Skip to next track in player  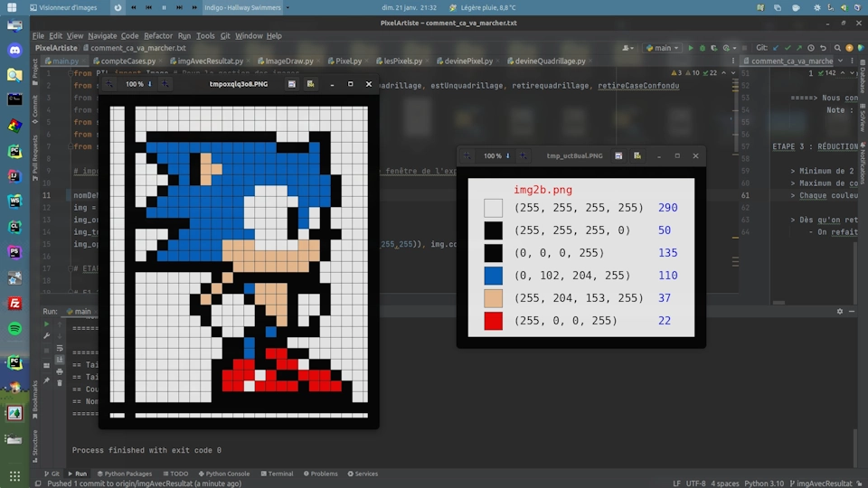[179, 8]
